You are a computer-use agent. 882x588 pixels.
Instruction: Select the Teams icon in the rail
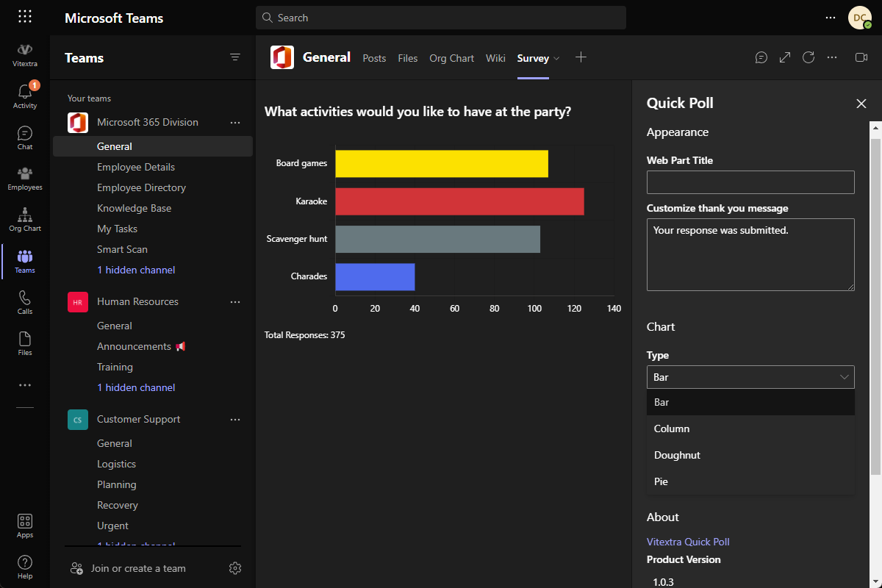(25, 261)
